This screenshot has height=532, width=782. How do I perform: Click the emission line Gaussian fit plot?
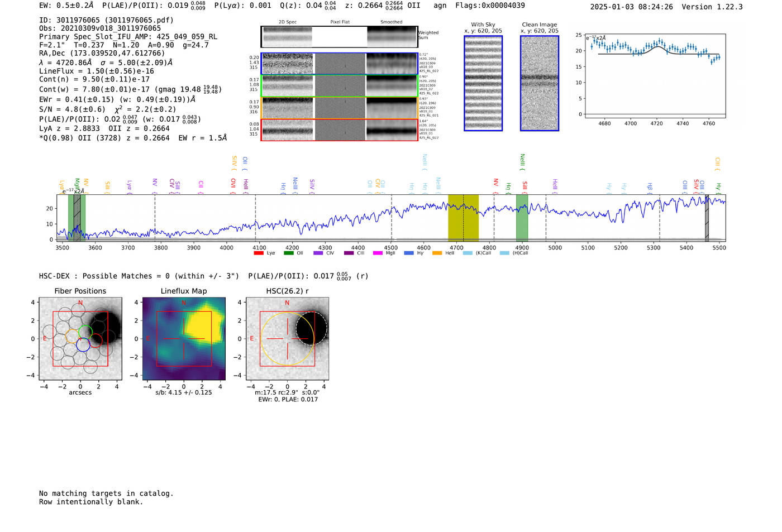pos(656,76)
